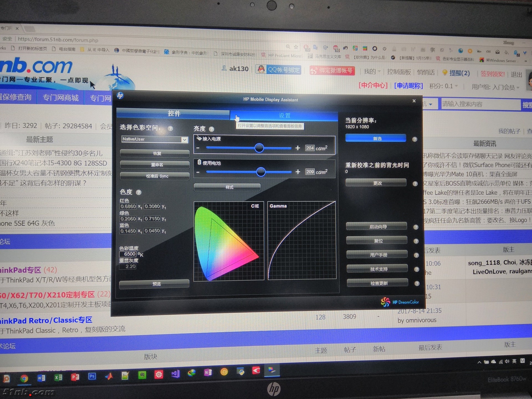Image resolution: width=532 pixels, height=399 pixels.
Task: Show hidden system tray icons chevron
Action: point(479,362)
